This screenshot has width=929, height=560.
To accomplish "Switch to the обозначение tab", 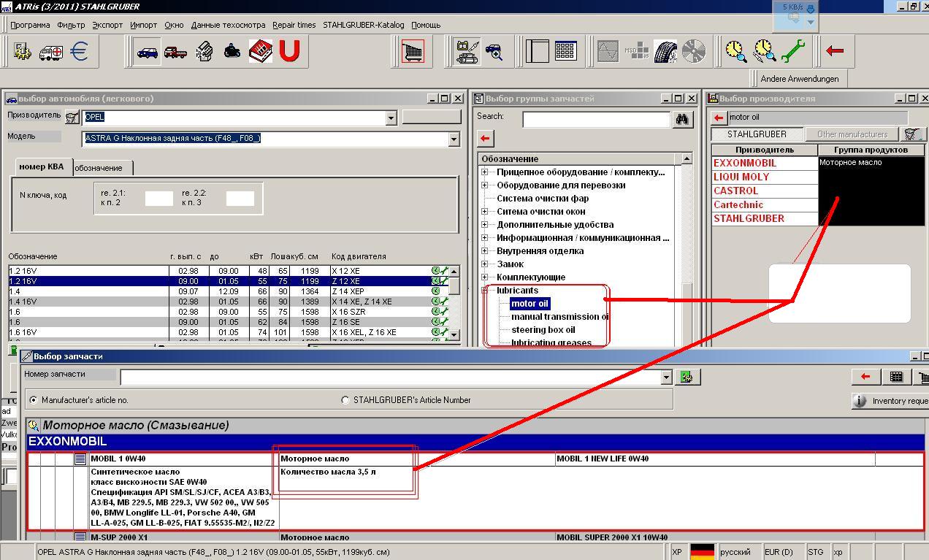I will (99, 168).
